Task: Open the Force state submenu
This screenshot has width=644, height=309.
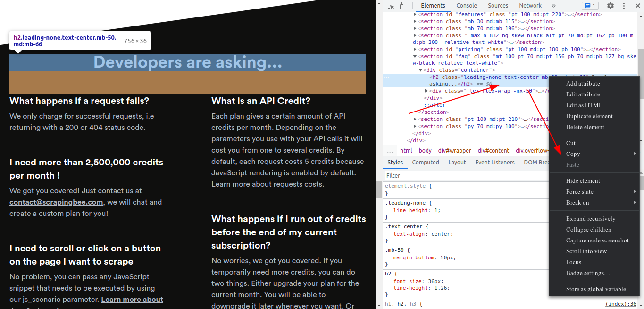Action: 580,192
